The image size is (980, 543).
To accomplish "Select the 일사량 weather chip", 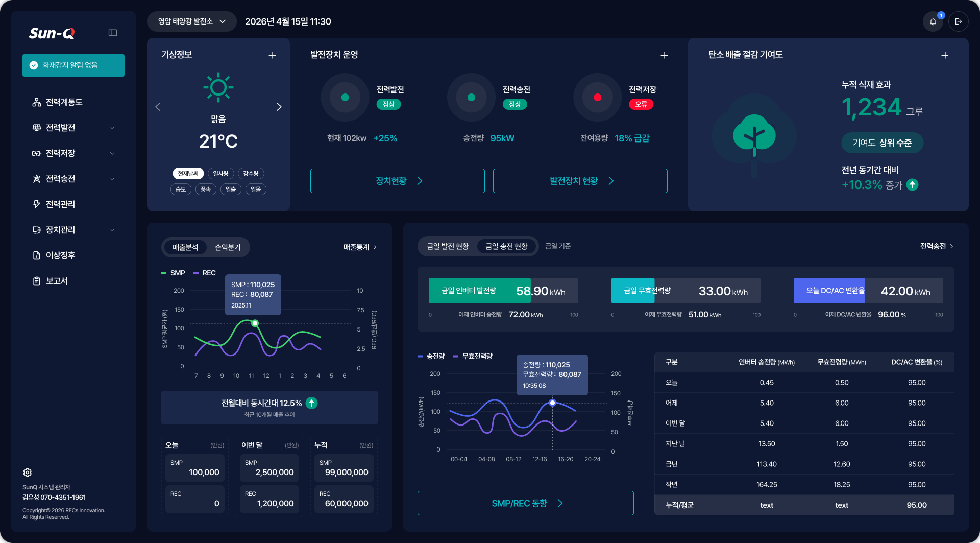I will [221, 174].
